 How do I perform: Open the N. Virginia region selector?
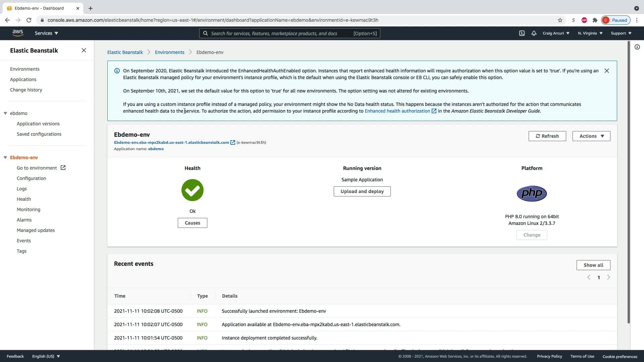(590, 33)
